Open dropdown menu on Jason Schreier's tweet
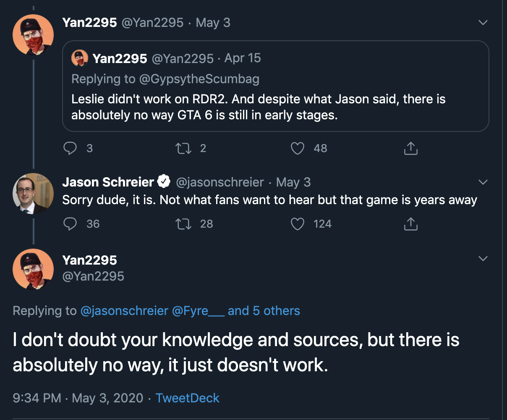Image resolution: width=507 pixels, height=420 pixels. tap(483, 182)
